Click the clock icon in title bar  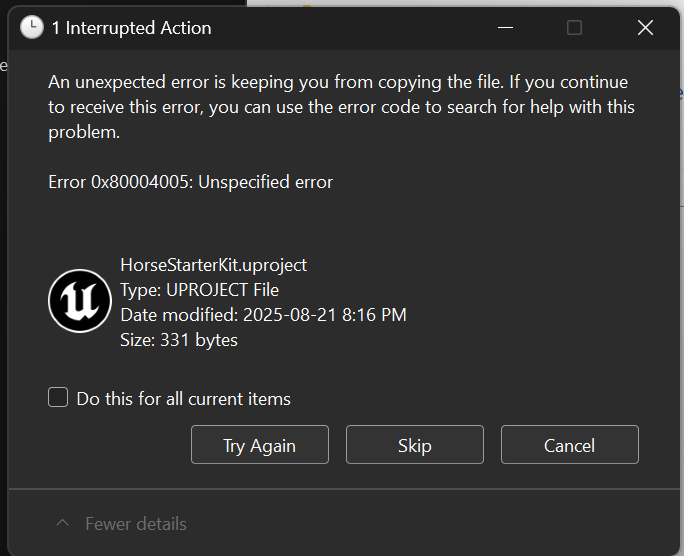coord(32,28)
